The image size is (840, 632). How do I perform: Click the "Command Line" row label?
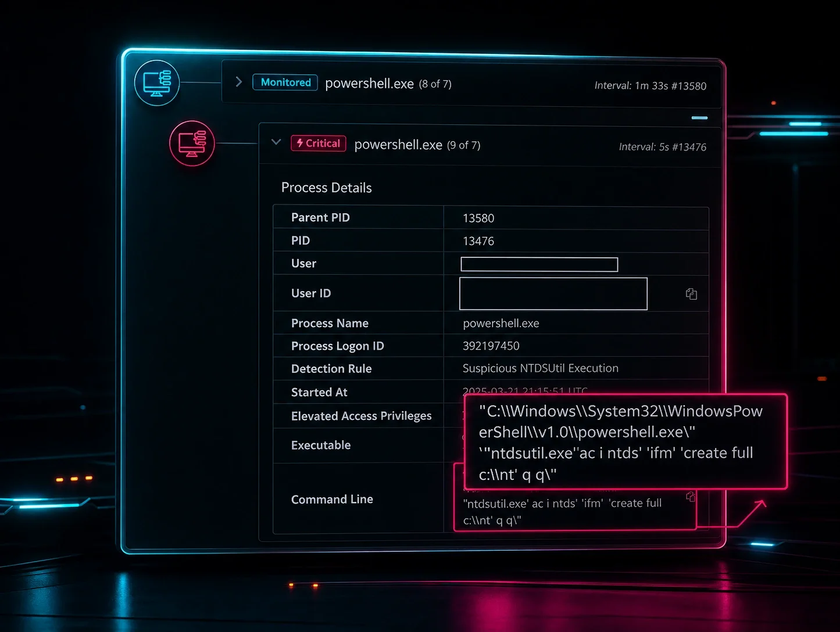332,500
